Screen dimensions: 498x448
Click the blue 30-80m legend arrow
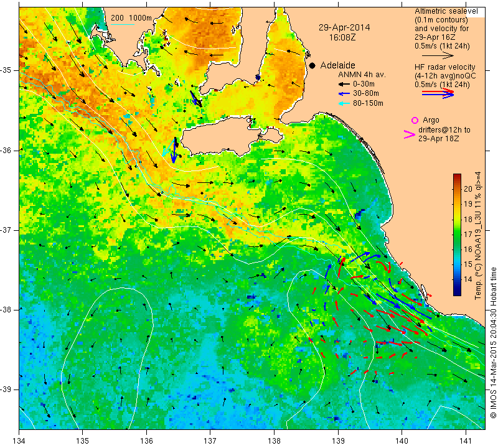point(344,94)
